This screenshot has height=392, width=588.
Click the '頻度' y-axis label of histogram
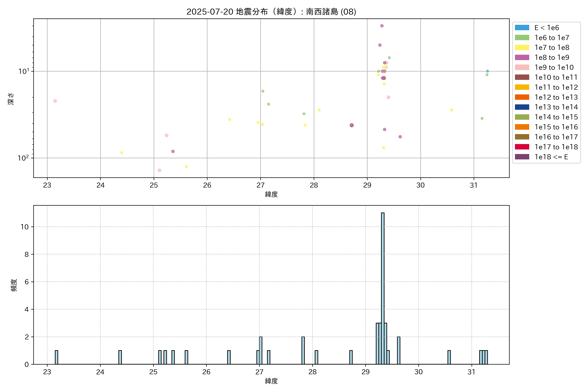pyautogui.click(x=14, y=285)
